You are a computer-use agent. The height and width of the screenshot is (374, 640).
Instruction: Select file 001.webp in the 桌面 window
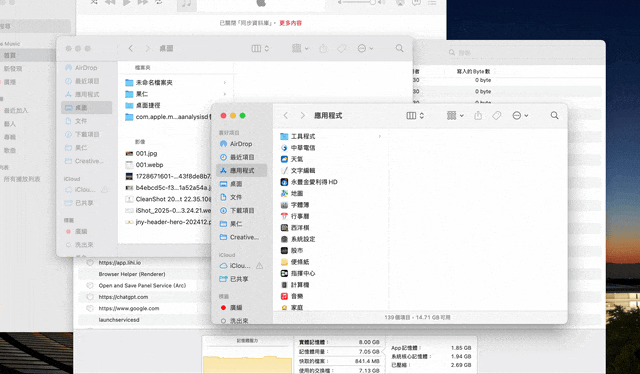[144, 165]
